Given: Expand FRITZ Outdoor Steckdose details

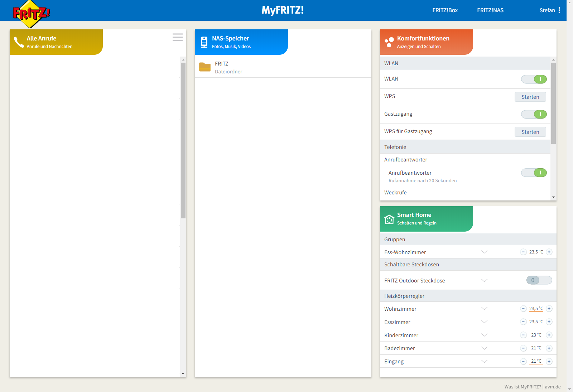Looking at the screenshot, I should point(485,281).
